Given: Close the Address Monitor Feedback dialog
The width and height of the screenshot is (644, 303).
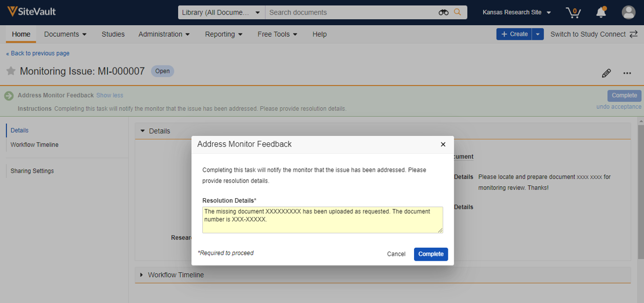Looking at the screenshot, I should click(443, 144).
